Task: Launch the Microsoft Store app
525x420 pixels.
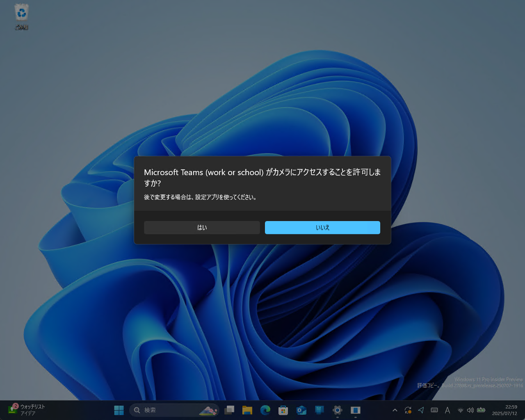Action: tap(283, 410)
